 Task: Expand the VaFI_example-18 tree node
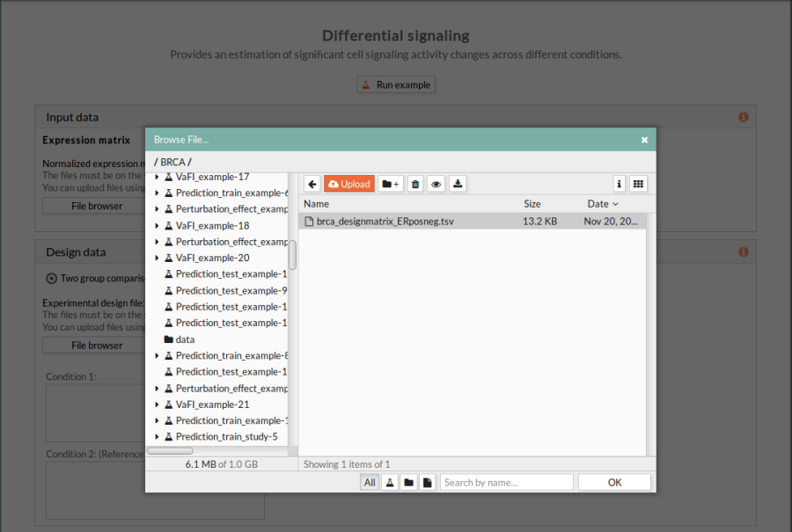point(157,226)
